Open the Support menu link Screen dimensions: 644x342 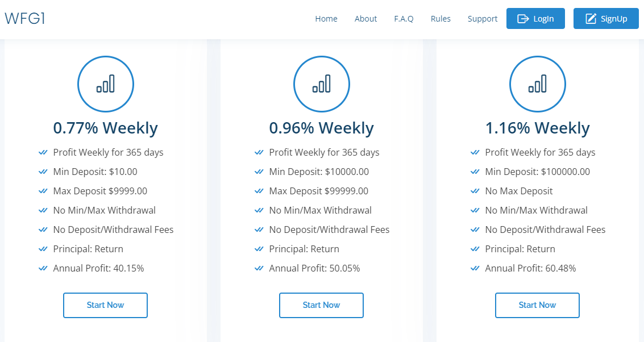[x=483, y=19]
